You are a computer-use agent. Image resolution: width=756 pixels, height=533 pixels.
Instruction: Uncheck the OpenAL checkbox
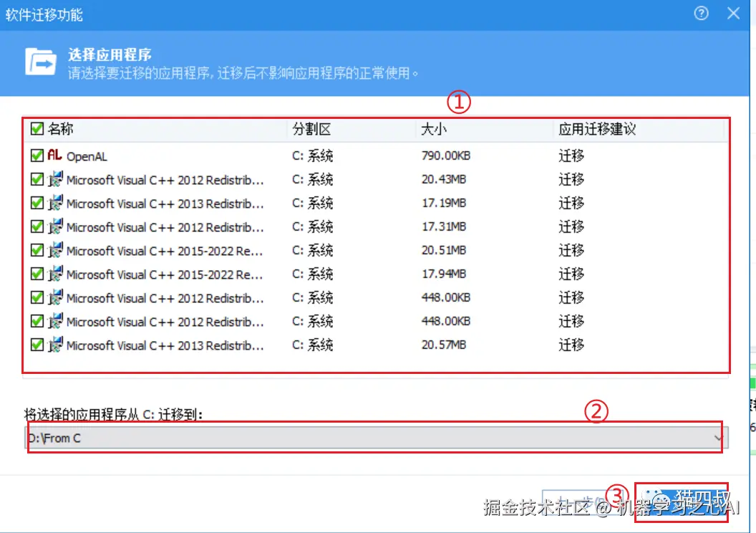(x=37, y=155)
